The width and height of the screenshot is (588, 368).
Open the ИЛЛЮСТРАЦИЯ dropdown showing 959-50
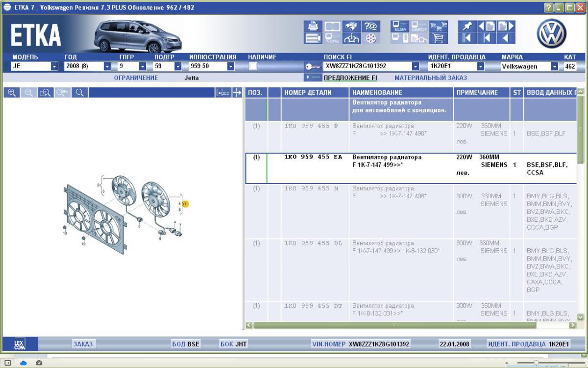tap(231, 66)
